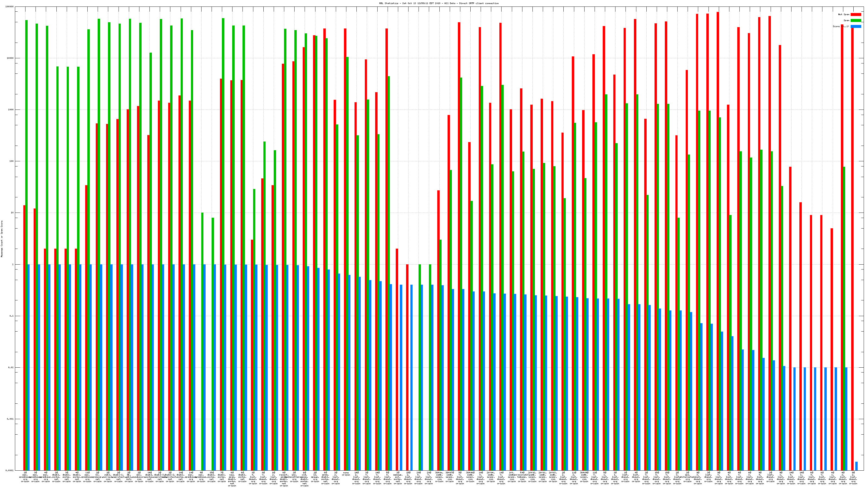
Task: Click the 100000 y-axis tick label
Action: [10, 7]
